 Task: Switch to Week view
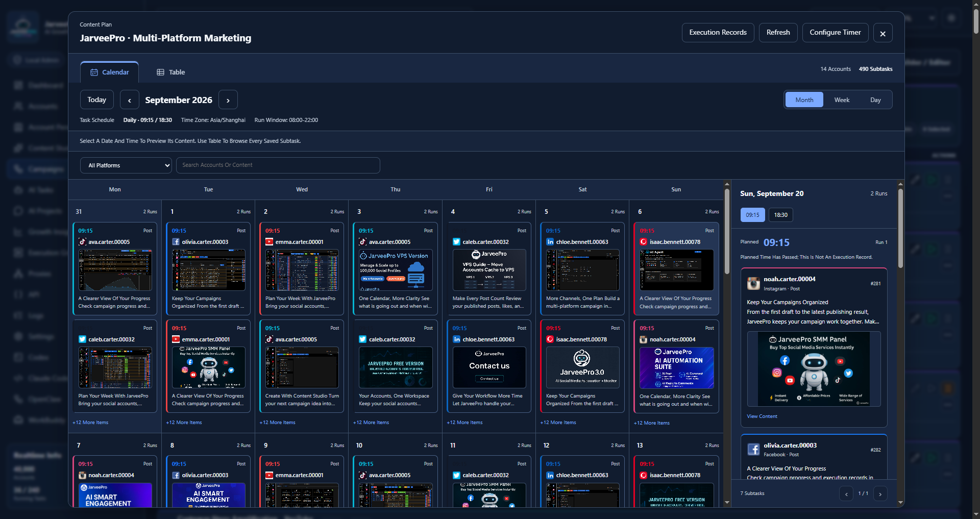pos(842,100)
